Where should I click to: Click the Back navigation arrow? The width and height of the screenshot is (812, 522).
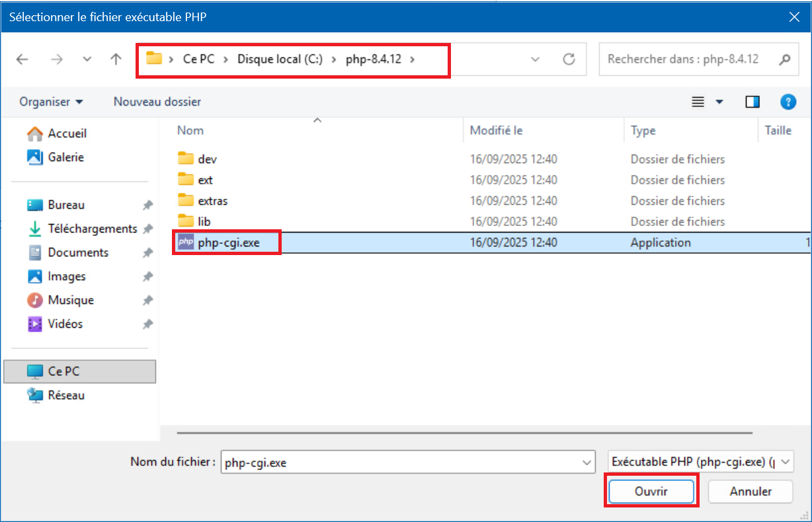(22, 59)
